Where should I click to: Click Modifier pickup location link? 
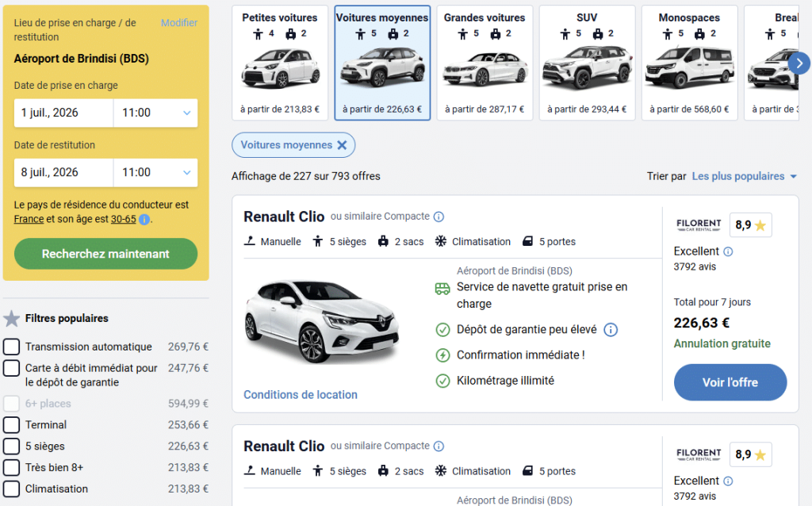(x=179, y=23)
